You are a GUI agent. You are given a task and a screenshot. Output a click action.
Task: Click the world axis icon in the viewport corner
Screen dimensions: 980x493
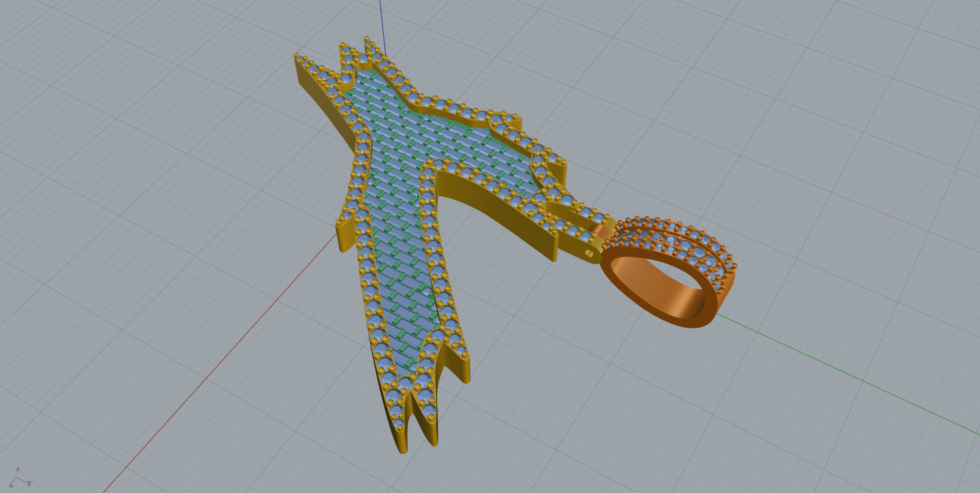tap(19, 478)
